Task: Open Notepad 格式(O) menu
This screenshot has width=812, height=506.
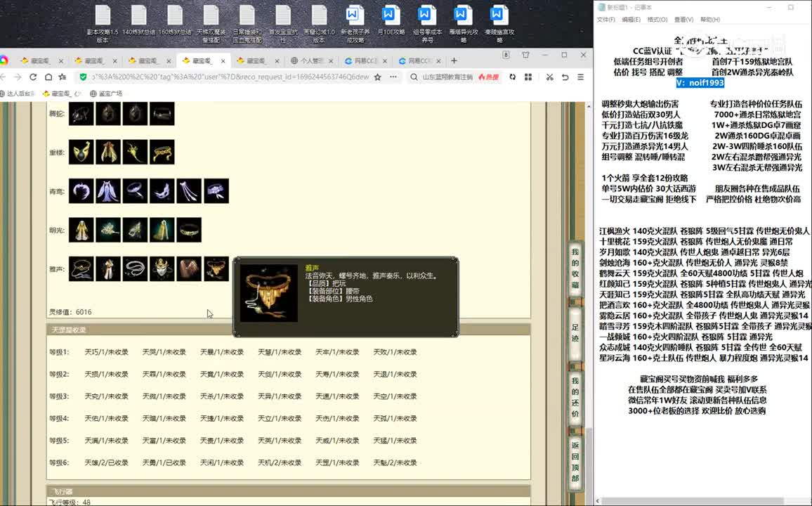Action: tap(657, 20)
